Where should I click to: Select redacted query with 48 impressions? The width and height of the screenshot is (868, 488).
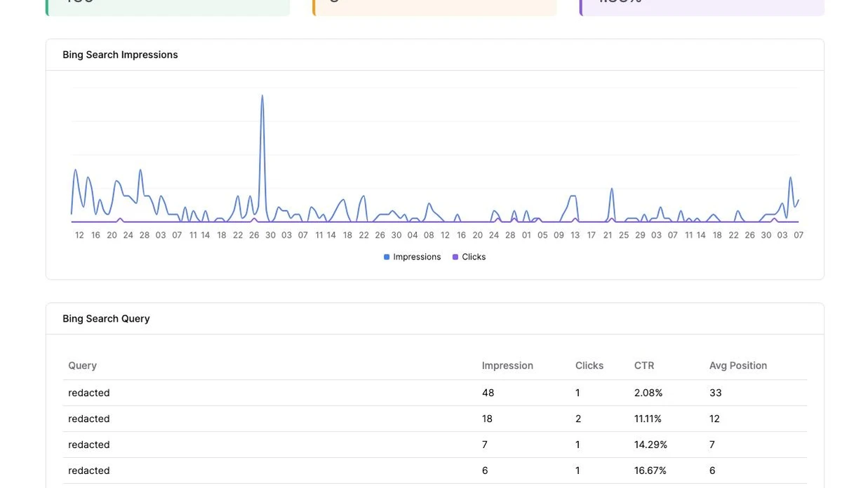click(89, 393)
